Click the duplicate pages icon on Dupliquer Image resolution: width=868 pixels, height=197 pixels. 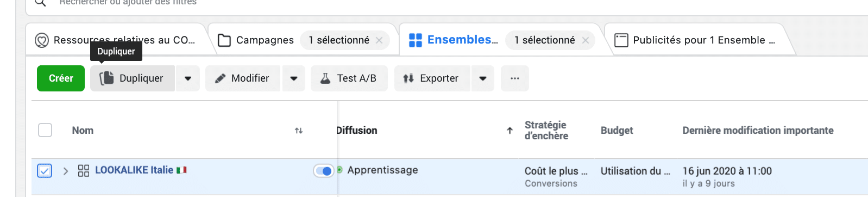[x=106, y=78]
